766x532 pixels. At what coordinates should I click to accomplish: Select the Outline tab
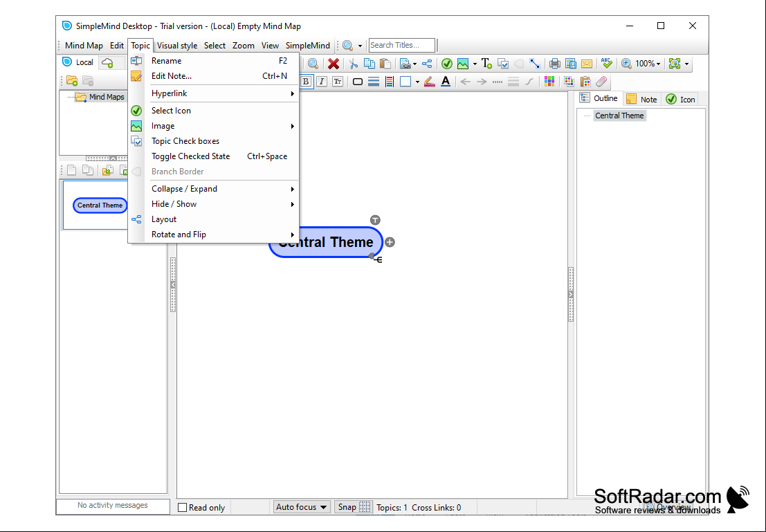599,98
